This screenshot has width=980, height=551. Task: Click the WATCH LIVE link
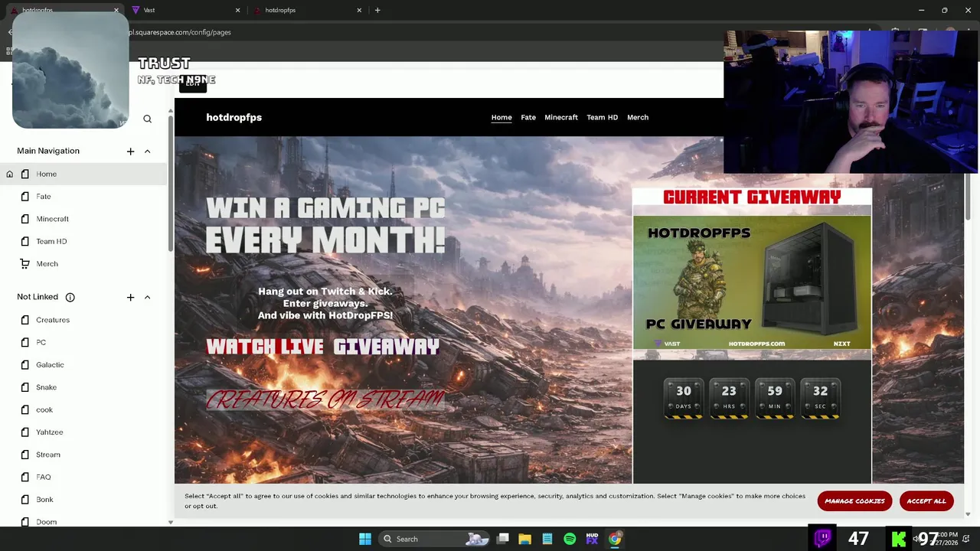pos(265,347)
